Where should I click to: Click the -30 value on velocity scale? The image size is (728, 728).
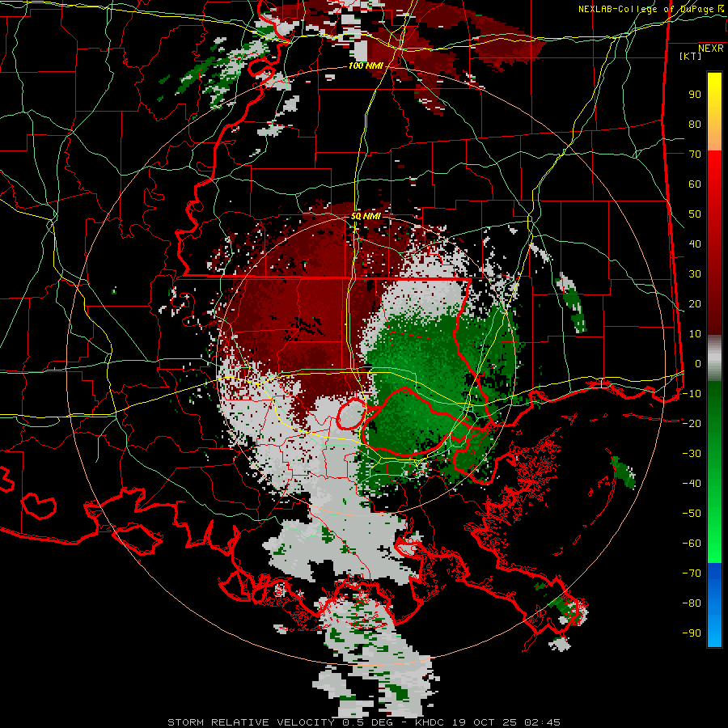(692, 454)
